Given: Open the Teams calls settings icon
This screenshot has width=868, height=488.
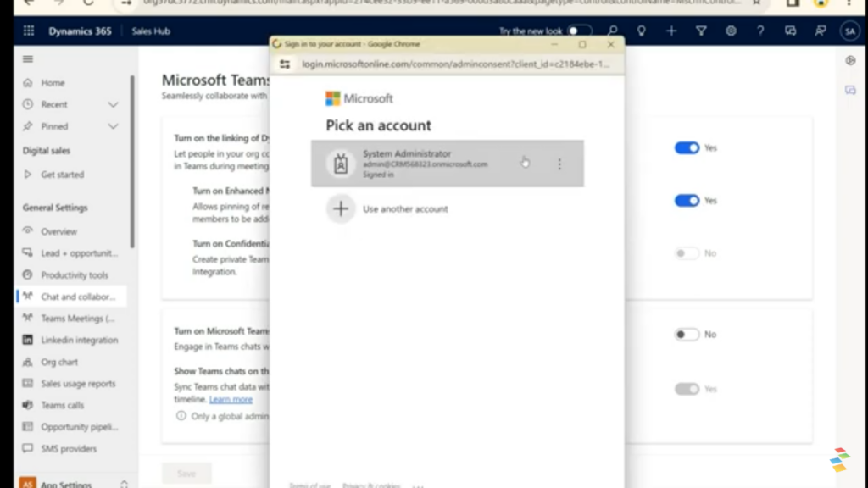Looking at the screenshot, I should (27, 405).
